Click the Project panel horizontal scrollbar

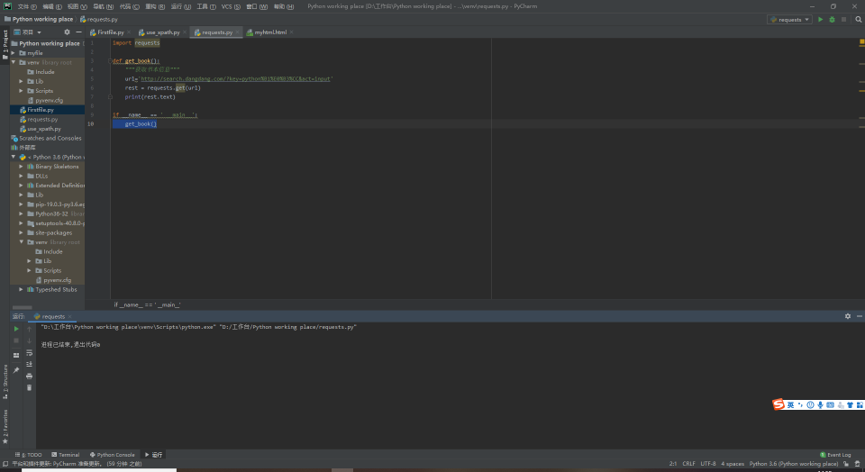pyautogui.click(x=22, y=308)
